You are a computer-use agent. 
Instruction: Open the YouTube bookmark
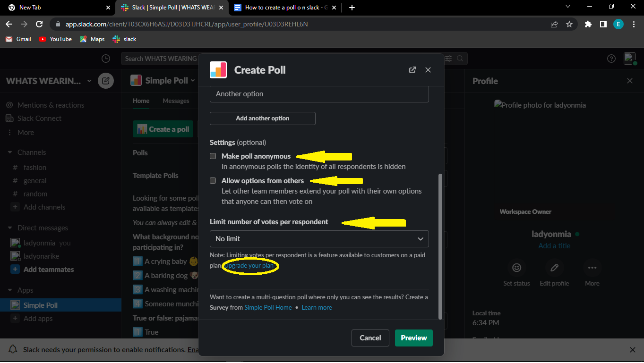55,39
